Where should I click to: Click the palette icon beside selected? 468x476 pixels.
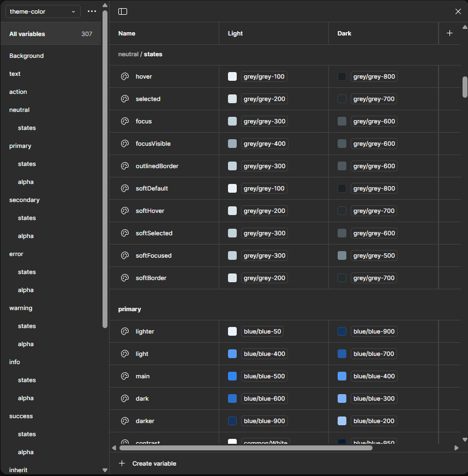click(x=125, y=99)
